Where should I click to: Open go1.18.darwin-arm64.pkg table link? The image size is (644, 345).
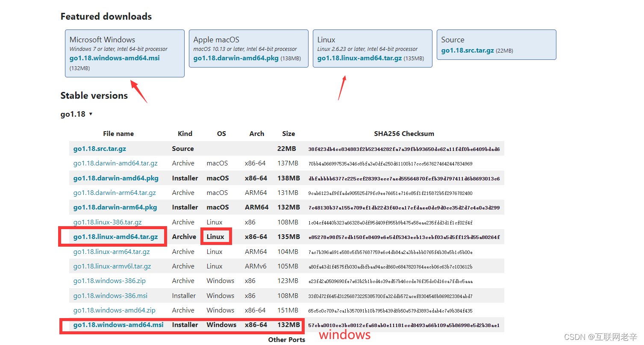tap(115, 207)
